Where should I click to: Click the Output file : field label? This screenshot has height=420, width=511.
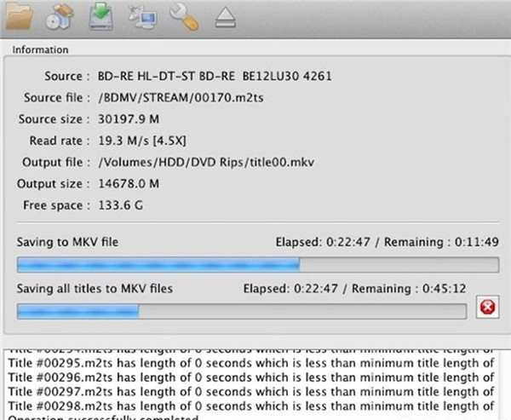[56, 163]
